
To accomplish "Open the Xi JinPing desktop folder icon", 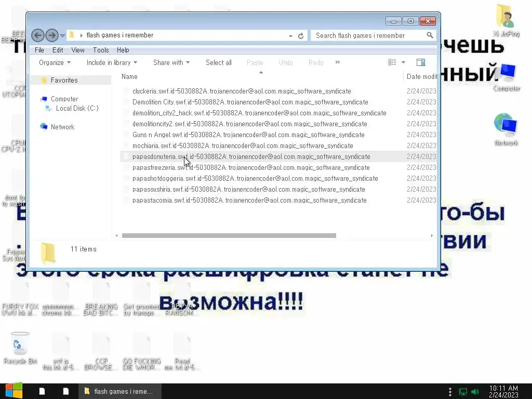I will [506, 20].
